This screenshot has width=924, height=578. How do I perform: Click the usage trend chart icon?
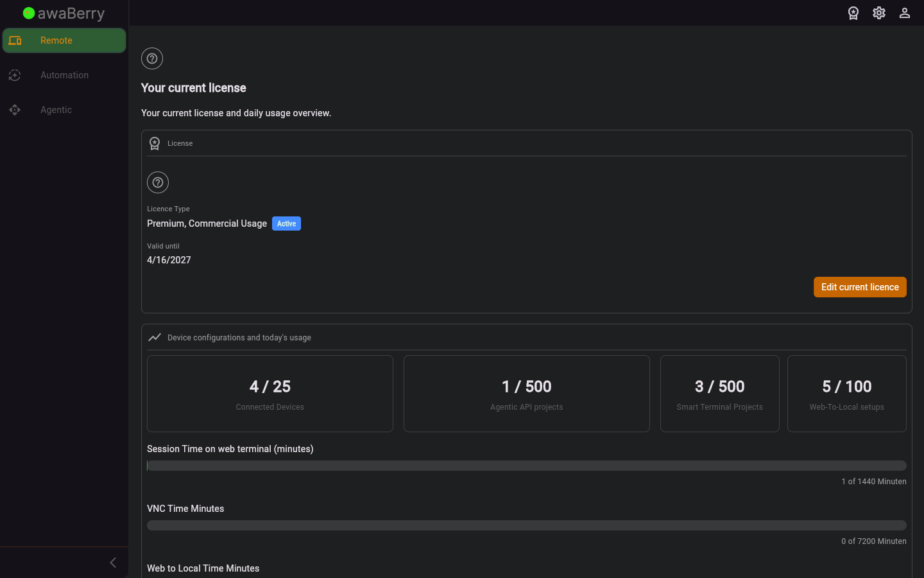155,337
